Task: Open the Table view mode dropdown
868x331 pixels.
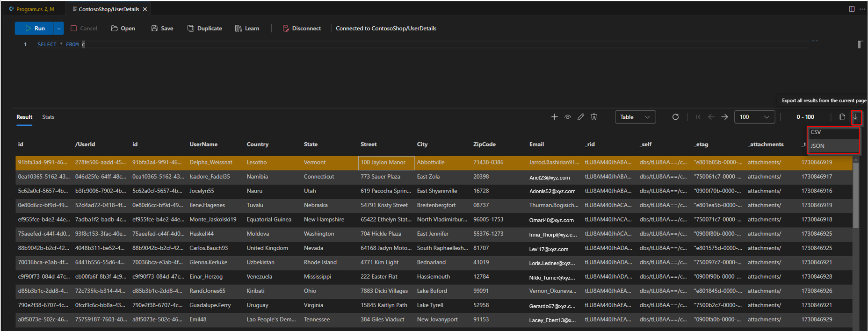Action: click(x=635, y=117)
